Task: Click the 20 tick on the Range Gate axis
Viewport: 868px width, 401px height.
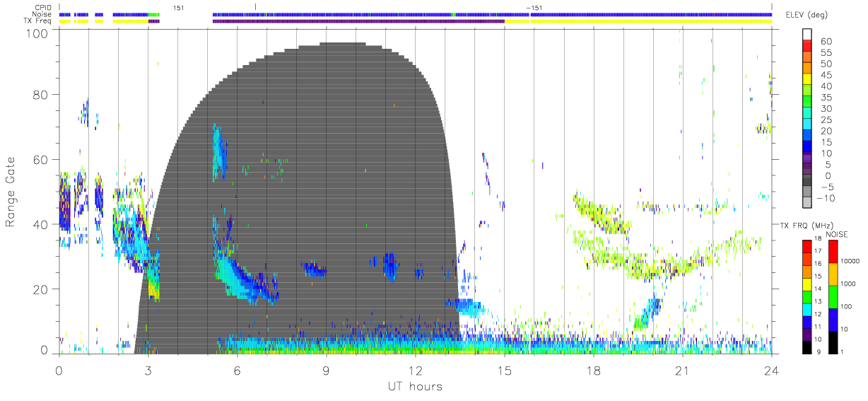Action: [x=41, y=289]
